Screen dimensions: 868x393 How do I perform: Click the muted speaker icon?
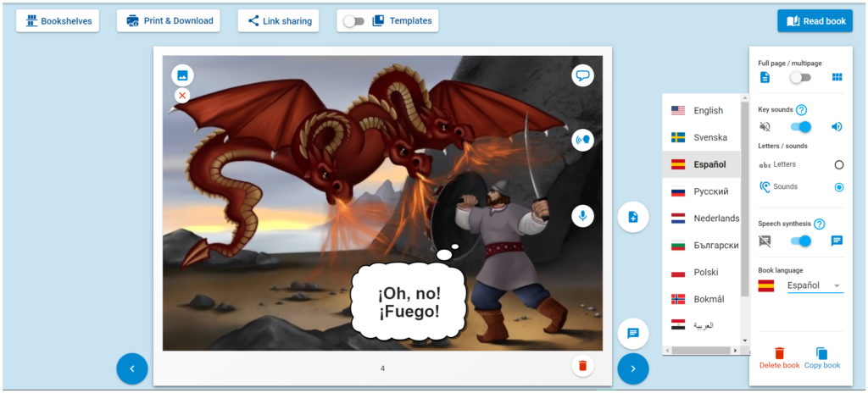coord(765,127)
